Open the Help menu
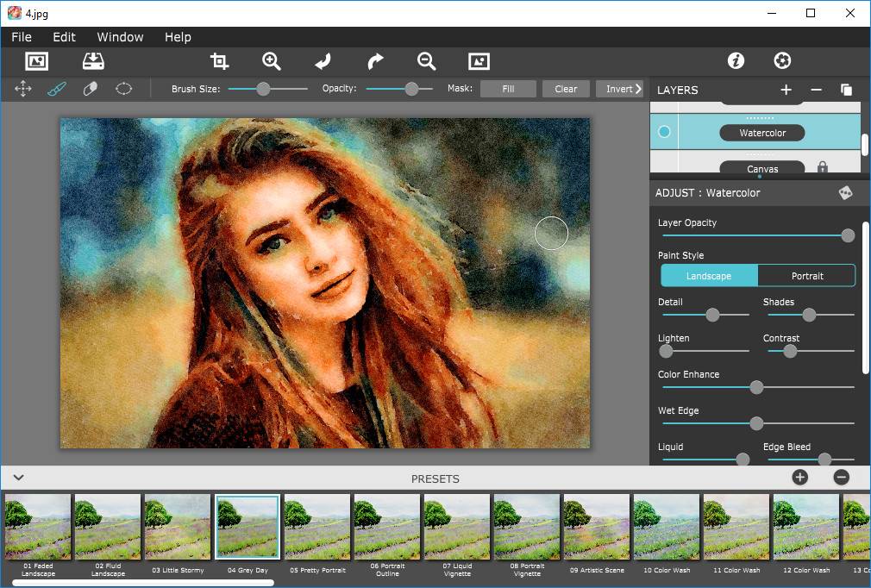 click(178, 37)
